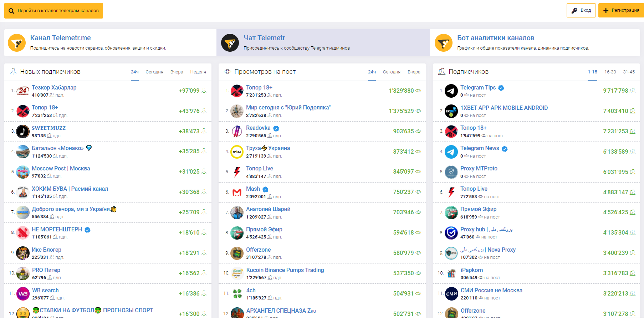Click Тезкор Хабарлар channel avatar

point(23,91)
